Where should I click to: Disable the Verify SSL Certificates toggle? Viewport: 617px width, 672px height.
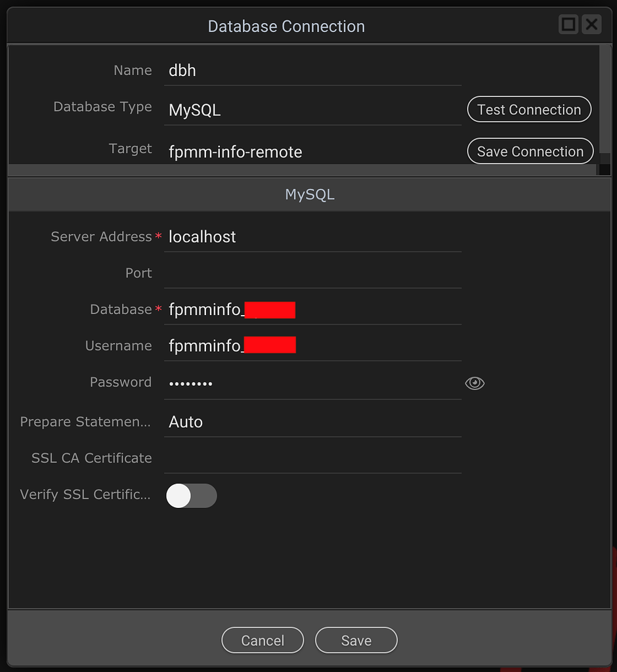click(x=192, y=495)
